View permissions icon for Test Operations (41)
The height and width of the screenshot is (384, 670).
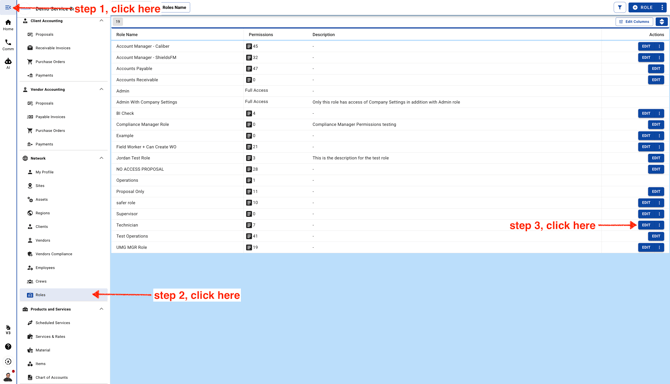[x=249, y=236]
